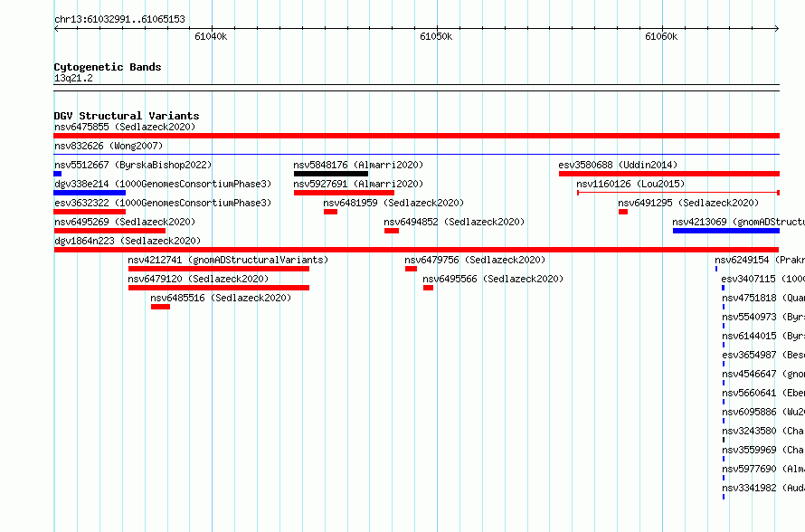Click the 61060k ruler tick label

tap(661, 36)
